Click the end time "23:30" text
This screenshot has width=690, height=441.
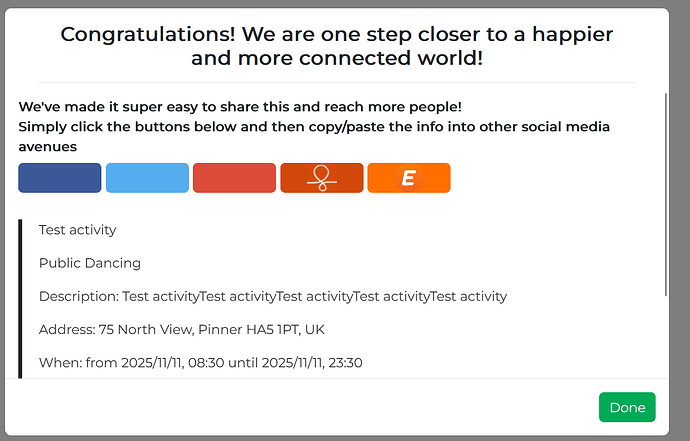[x=343, y=362]
